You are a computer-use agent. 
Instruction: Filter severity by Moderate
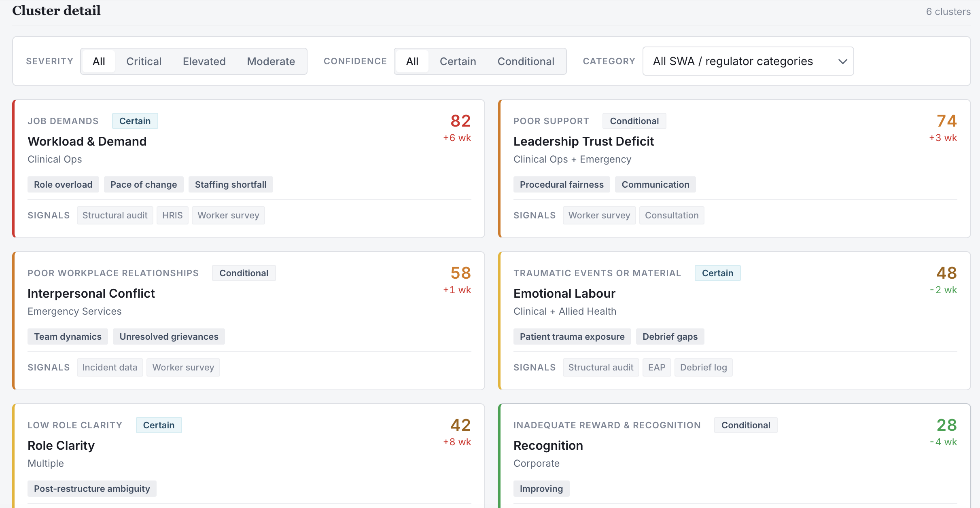pos(271,61)
